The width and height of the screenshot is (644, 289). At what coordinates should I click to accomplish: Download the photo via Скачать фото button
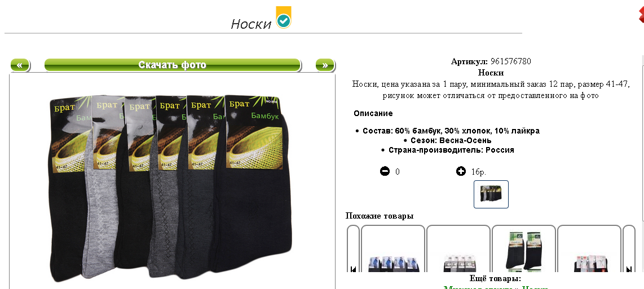coord(173,65)
